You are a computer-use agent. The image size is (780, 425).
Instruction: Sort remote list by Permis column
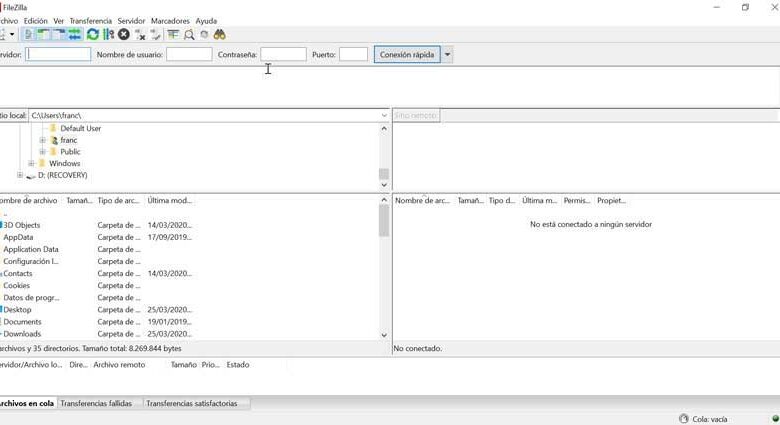click(x=577, y=201)
